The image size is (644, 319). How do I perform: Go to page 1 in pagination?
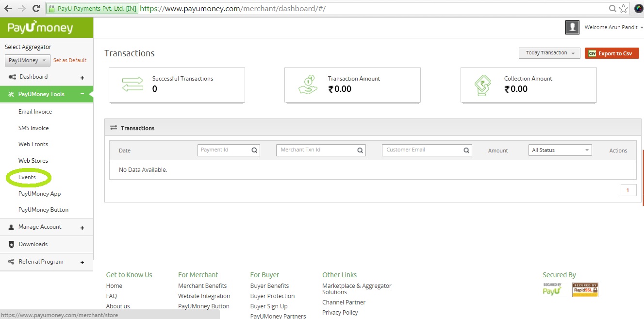[628, 190]
